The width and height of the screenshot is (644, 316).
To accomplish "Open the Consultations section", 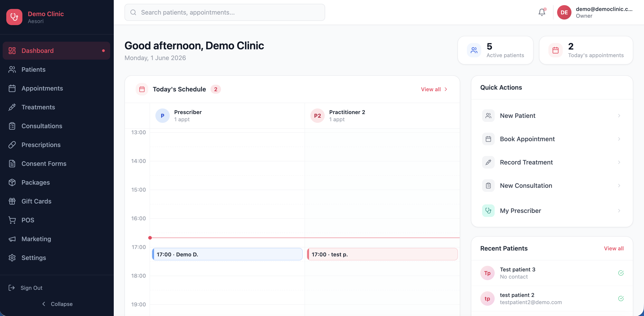I will point(56,126).
